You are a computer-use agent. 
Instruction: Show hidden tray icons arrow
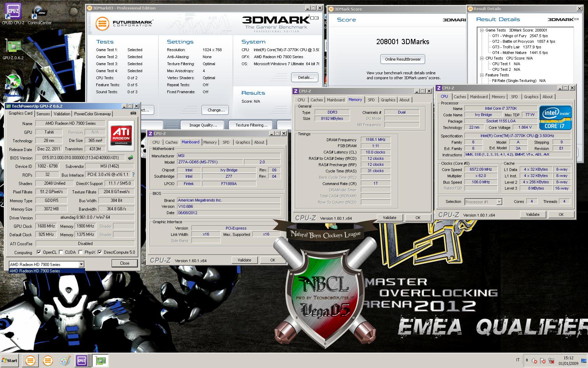point(527,360)
